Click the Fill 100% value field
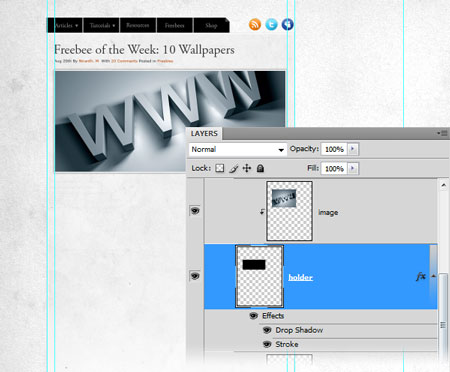The height and width of the screenshot is (372, 450). tap(334, 169)
